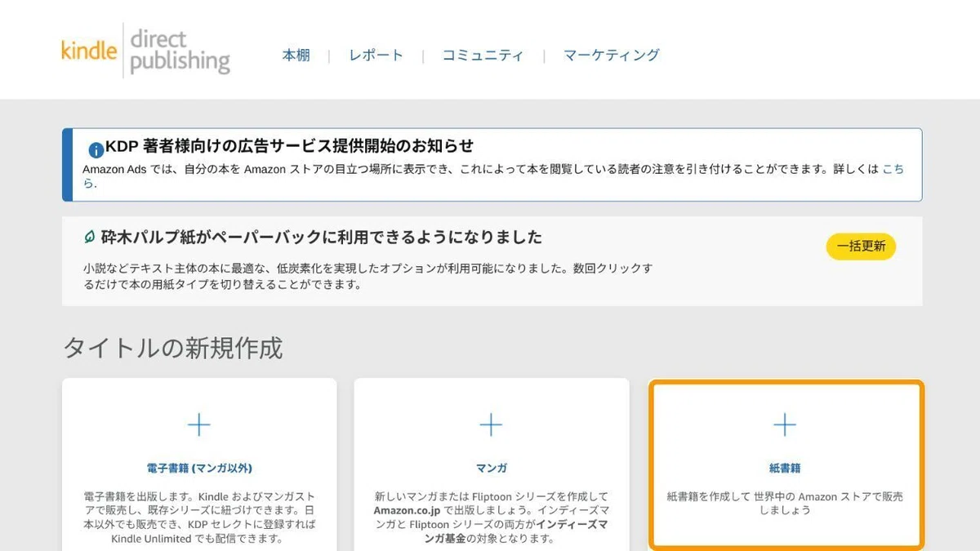980x551 pixels.
Task: Click the 紙書籍 card description text
Action: click(785, 503)
